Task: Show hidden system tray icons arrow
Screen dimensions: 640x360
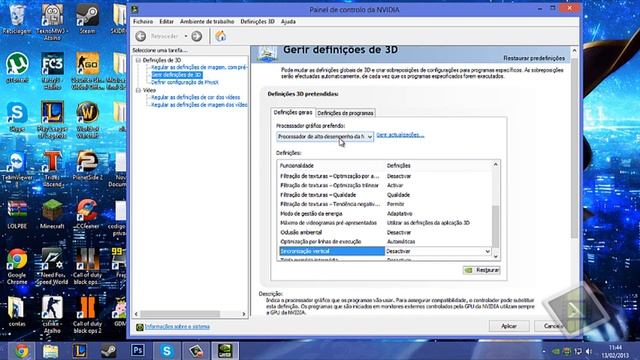Action: (544, 351)
